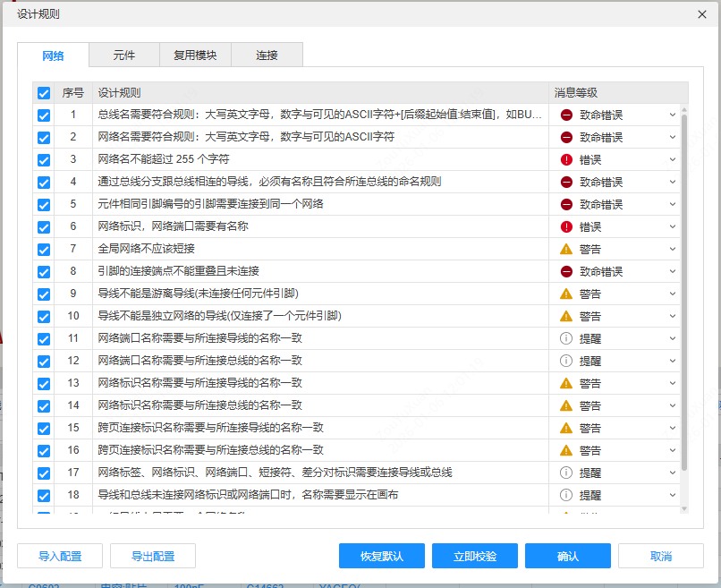Open the 复用模块 tab

tap(194, 55)
